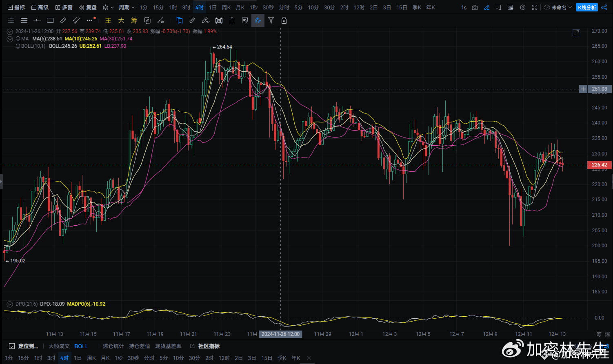Click the candlestick pattern tool icon
Viewport: 613px width, 364px height.
[219, 20]
